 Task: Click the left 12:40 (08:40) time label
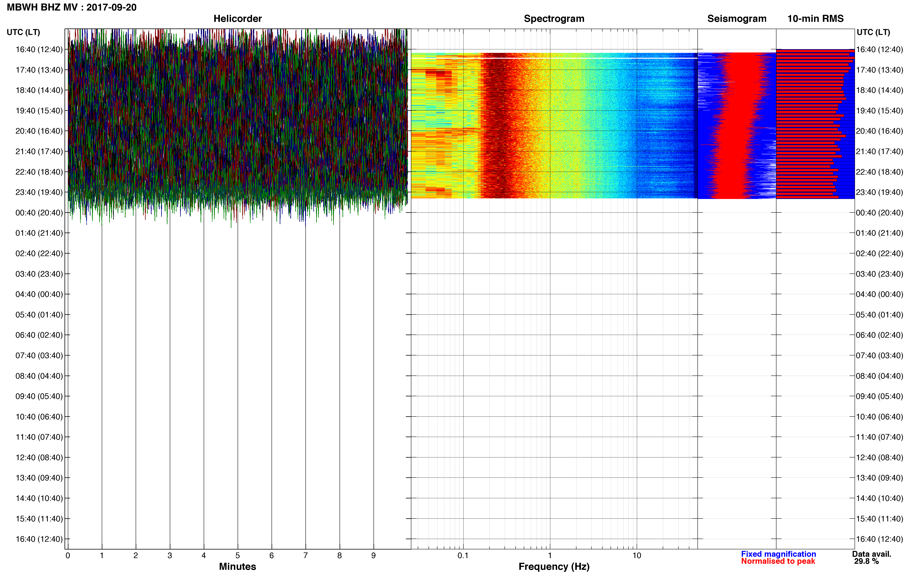(x=39, y=457)
